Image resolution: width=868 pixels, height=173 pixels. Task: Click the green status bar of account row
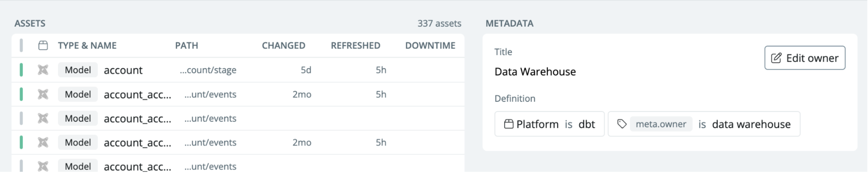click(x=21, y=70)
